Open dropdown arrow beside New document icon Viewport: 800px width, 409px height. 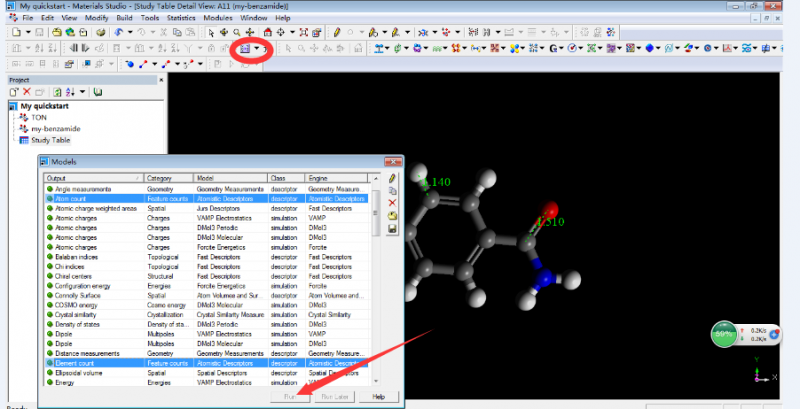[x=28, y=33]
